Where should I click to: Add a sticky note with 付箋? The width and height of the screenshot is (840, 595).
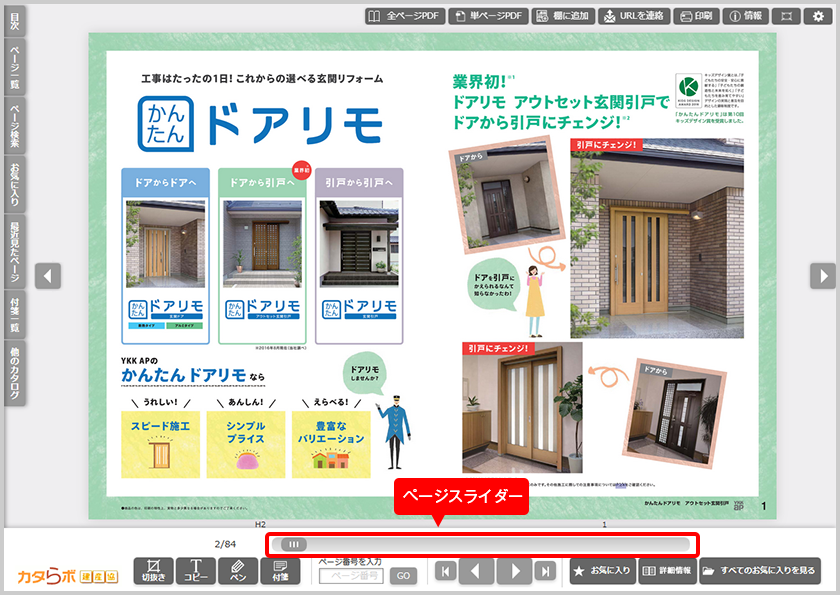280,571
